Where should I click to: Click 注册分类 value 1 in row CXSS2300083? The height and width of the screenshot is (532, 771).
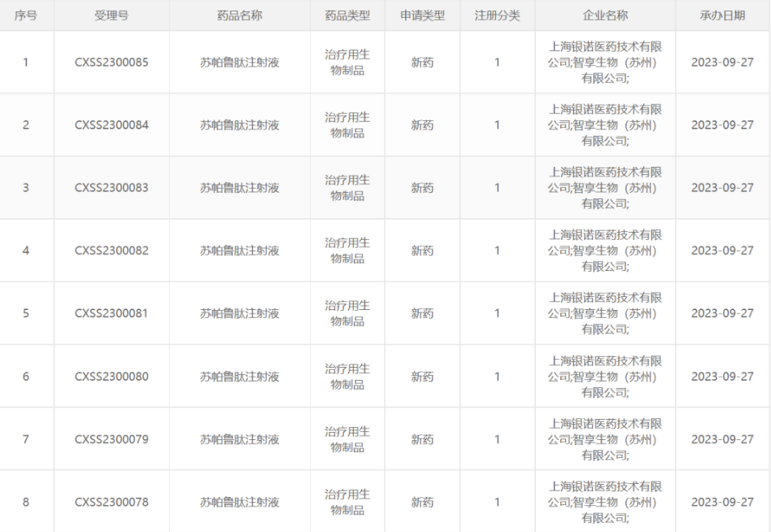click(x=497, y=188)
